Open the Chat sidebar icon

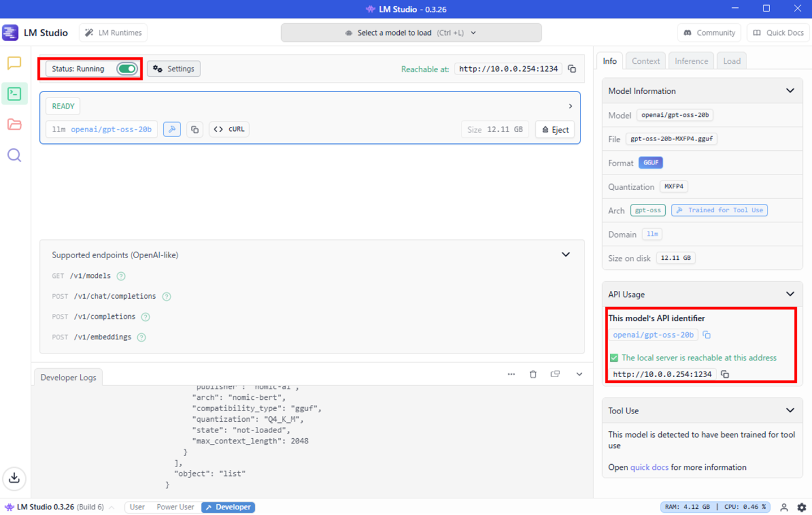[x=14, y=63]
